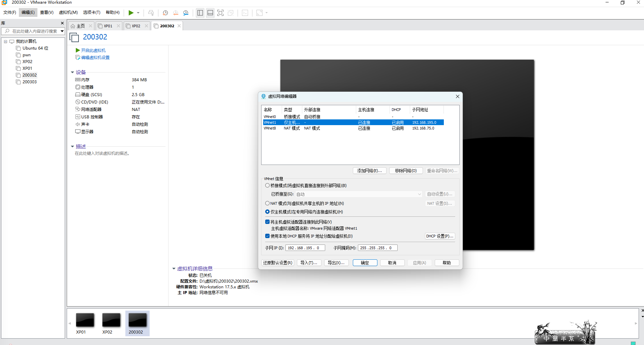
Task: Click the 添加网络(E)... button
Action: [x=369, y=171]
